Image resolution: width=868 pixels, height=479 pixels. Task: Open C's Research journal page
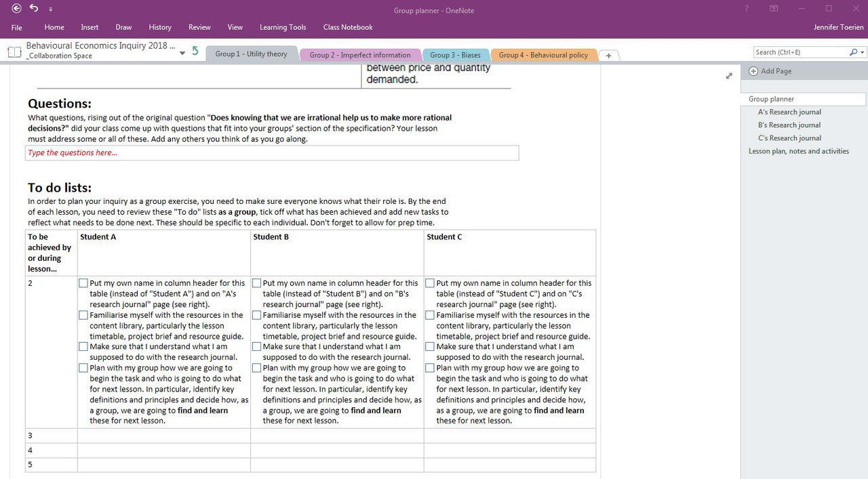coord(789,138)
